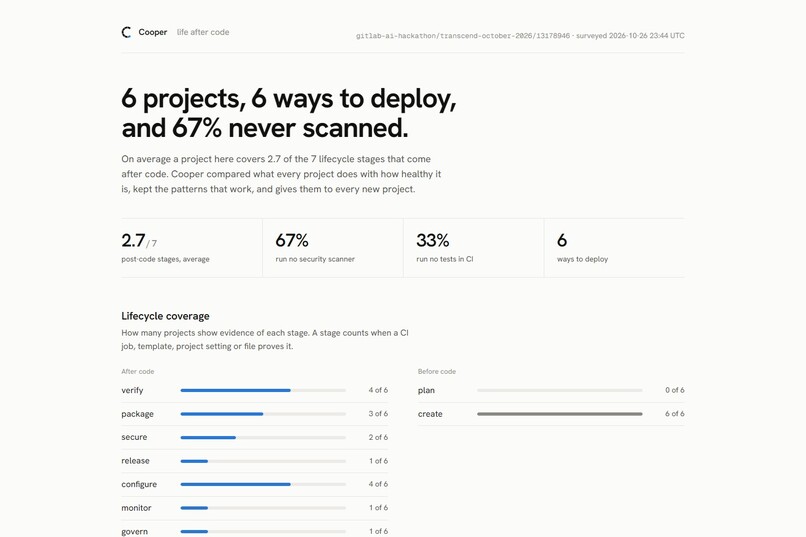Click the plan stage label

pos(426,391)
